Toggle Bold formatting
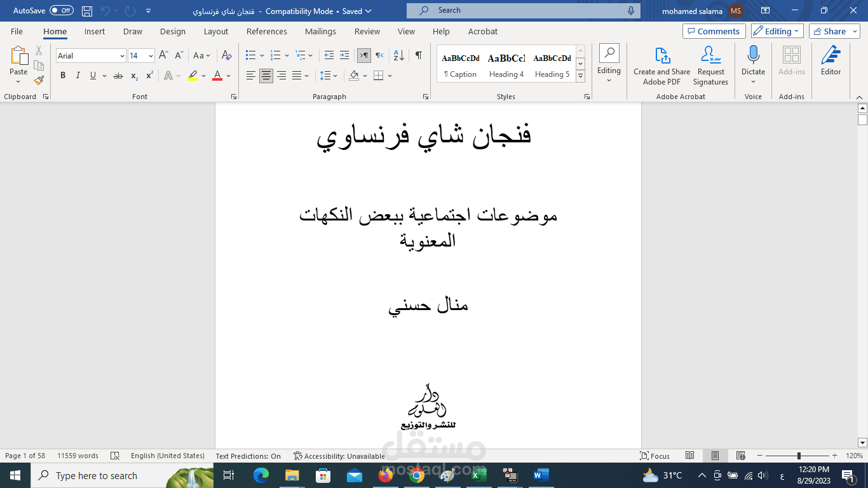Image resolution: width=868 pixels, height=488 pixels. point(63,76)
